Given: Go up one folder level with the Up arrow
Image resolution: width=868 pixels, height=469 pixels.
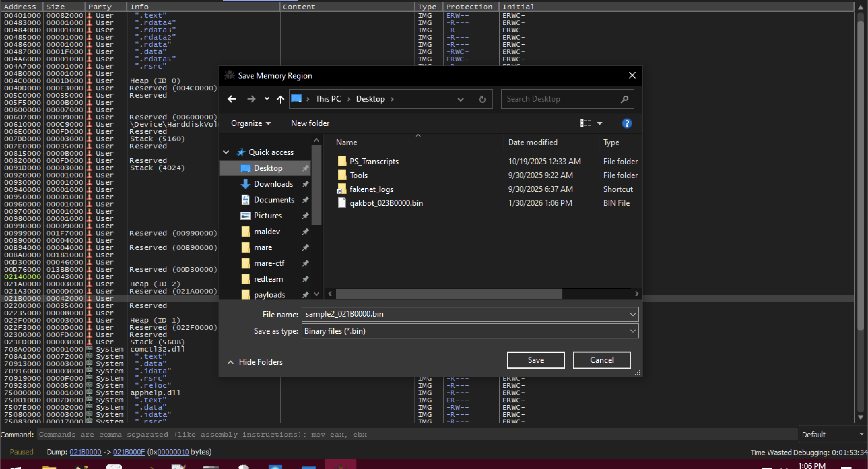Looking at the screenshot, I should click(x=280, y=99).
